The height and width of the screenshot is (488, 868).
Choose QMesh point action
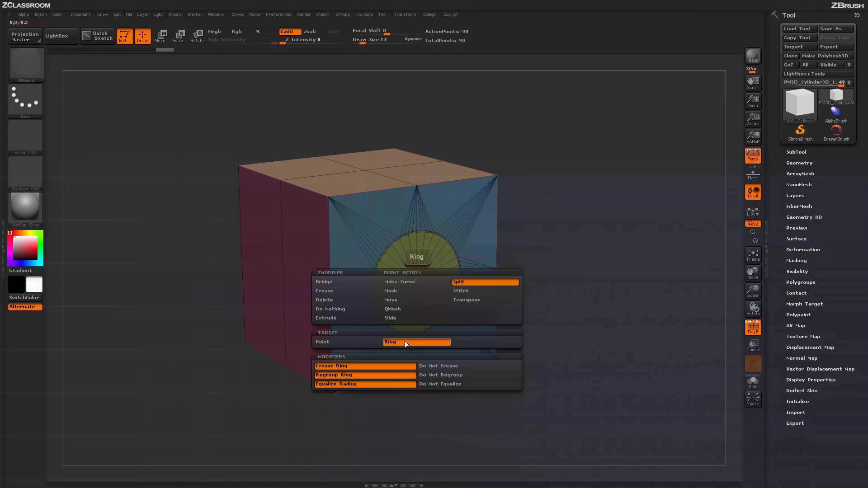[x=416, y=309]
